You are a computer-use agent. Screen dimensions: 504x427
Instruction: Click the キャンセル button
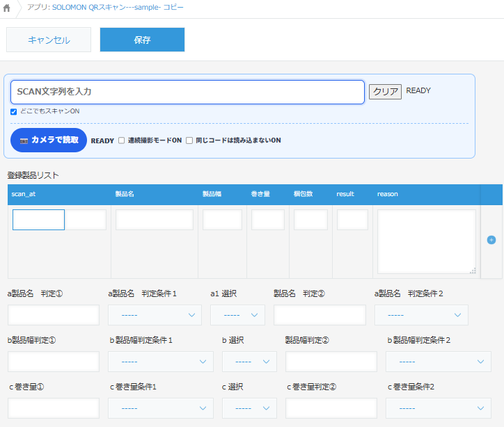(x=49, y=40)
